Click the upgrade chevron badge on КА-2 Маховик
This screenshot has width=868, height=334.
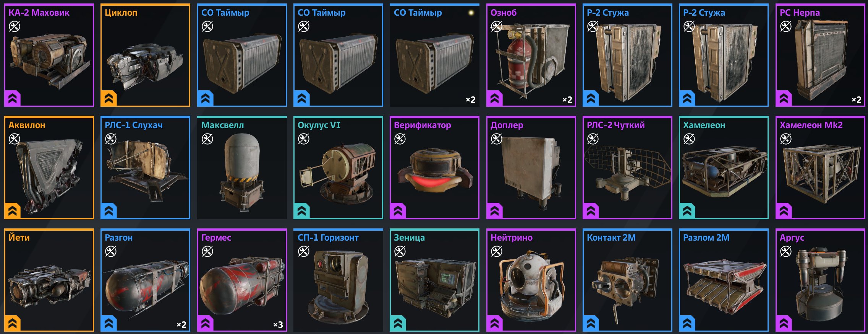click(x=13, y=99)
